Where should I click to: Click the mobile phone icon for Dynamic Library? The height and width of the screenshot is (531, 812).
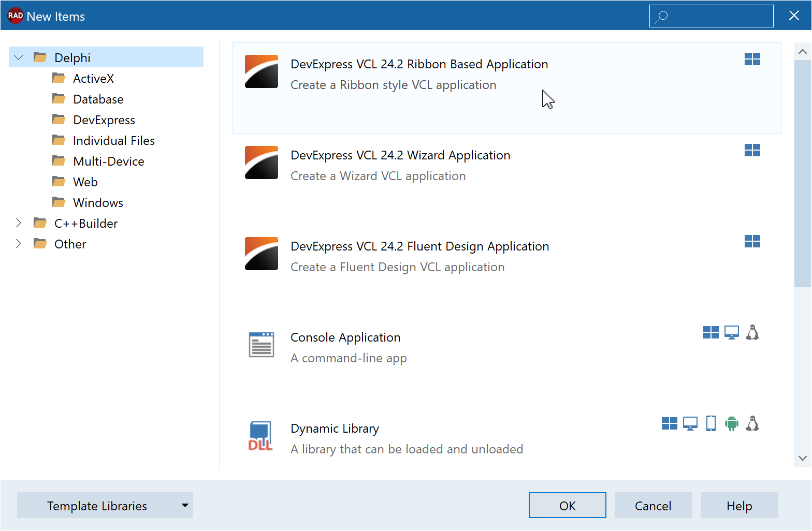[x=711, y=423]
